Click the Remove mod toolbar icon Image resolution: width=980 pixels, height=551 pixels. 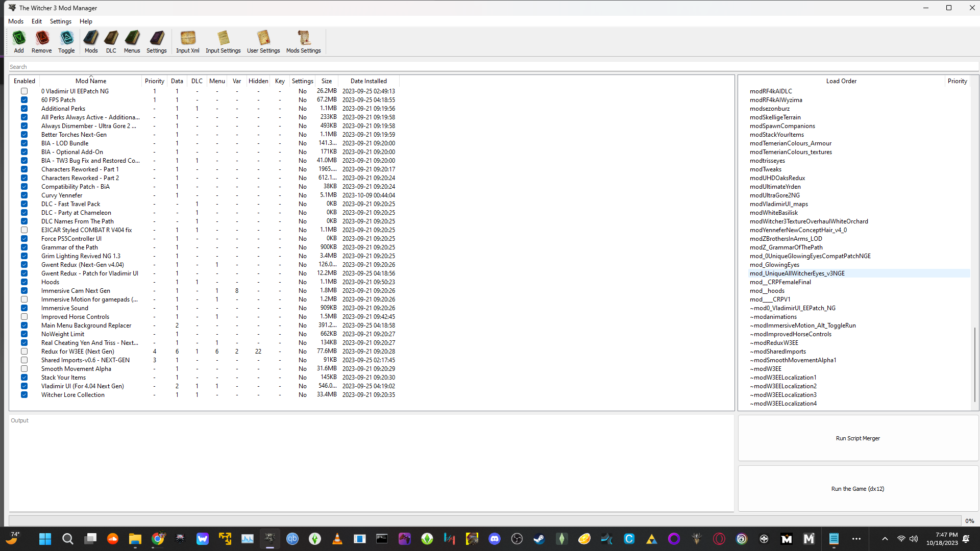pyautogui.click(x=41, y=41)
